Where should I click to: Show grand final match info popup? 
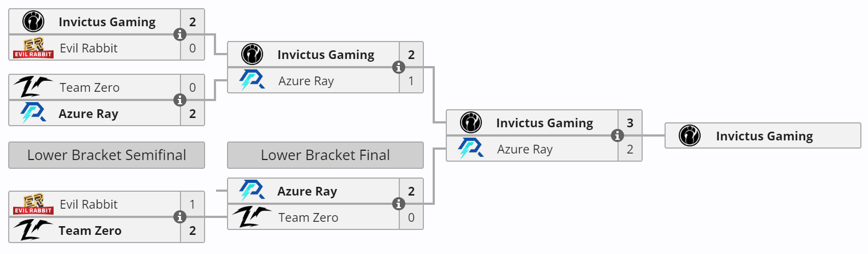(x=617, y=135)
